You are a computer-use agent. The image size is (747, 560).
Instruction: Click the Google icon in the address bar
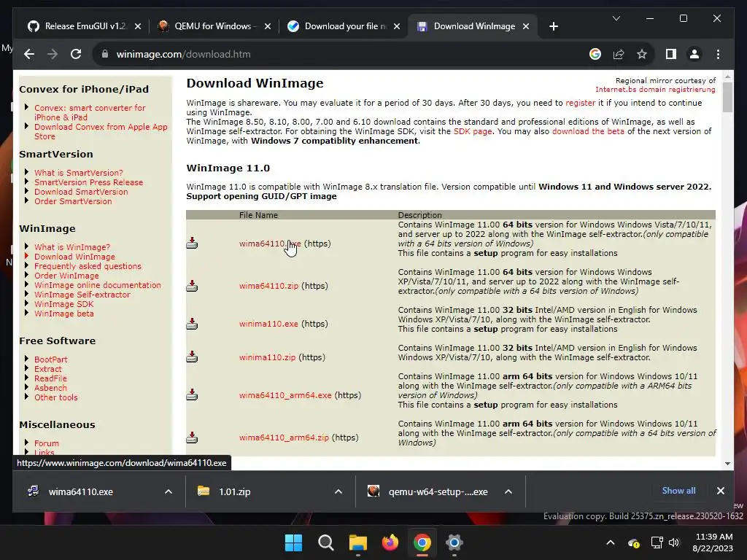[595, 54]
